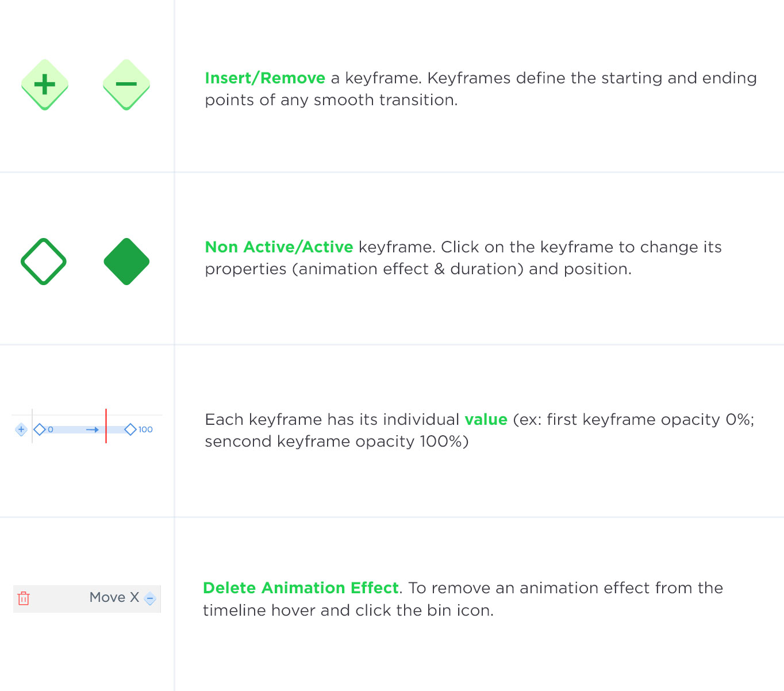This screenshot has width=784, height=691.
Task: Click the large green Remove keyframe minus icon
Action: coord(126,85)
